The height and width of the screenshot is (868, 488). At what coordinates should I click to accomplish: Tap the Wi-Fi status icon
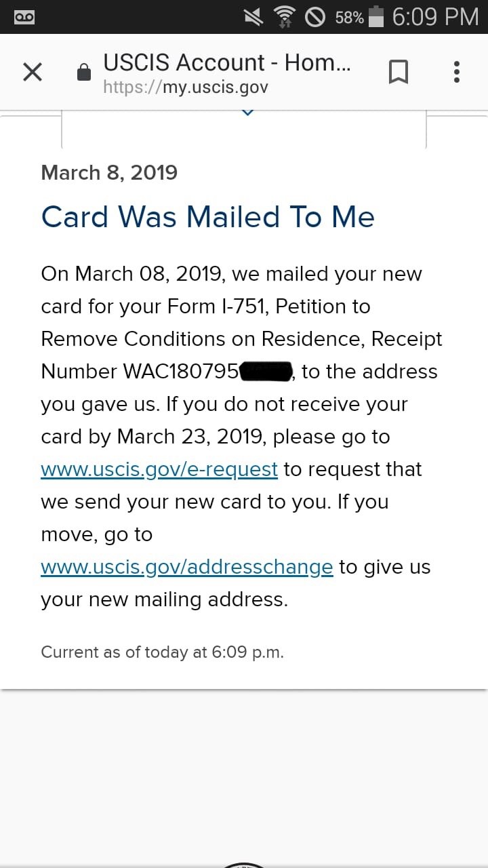pos(285,17)
